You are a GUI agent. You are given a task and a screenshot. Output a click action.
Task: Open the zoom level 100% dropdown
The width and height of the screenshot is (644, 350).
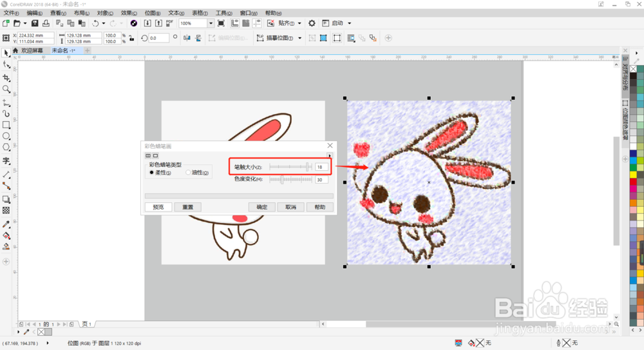click(211, 23)
